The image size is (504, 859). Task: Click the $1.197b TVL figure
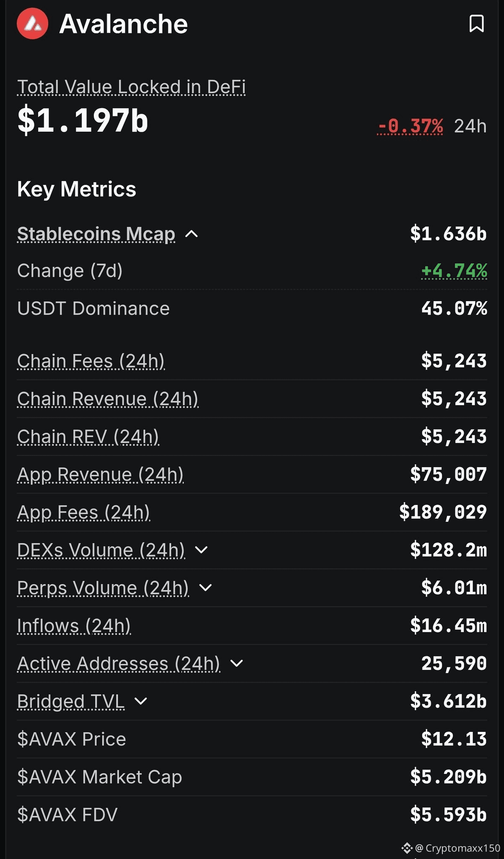click(x=83, y=121)
